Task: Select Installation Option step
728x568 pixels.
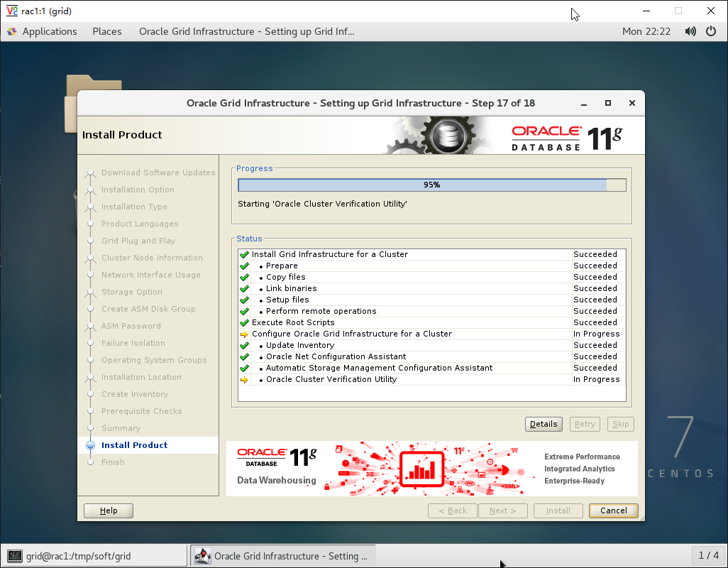Action: pos(138,190)
